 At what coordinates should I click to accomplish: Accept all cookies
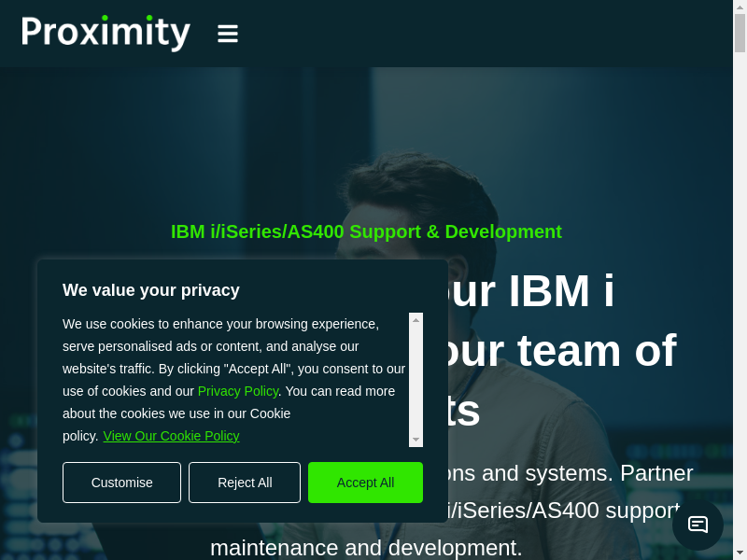[x=365, y=483]
